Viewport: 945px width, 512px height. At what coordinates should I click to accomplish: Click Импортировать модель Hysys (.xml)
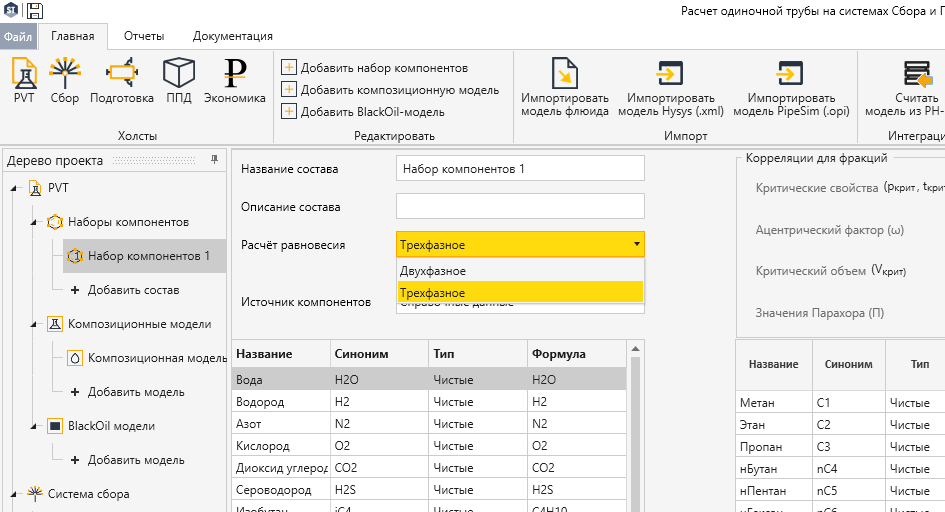pyautogui.click(x=671, y=87)
